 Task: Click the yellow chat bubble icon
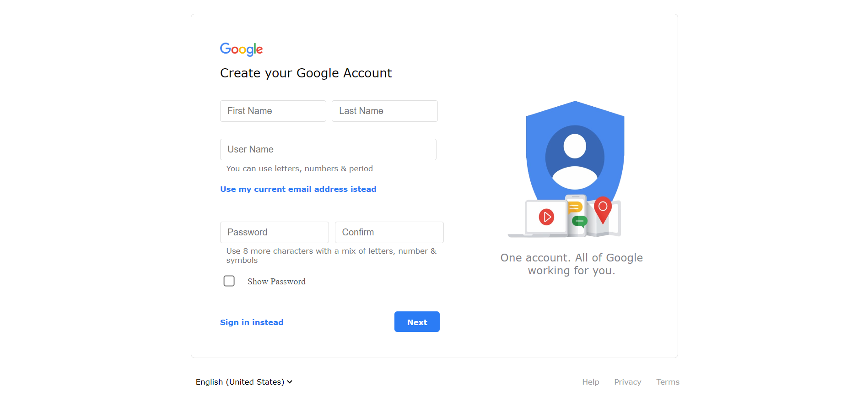(575, 207)
